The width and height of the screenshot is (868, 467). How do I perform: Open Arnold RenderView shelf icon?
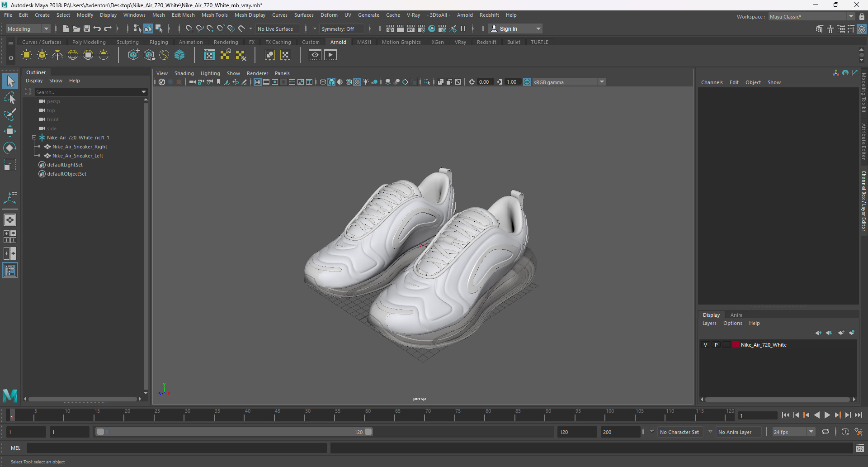[315, 55]
